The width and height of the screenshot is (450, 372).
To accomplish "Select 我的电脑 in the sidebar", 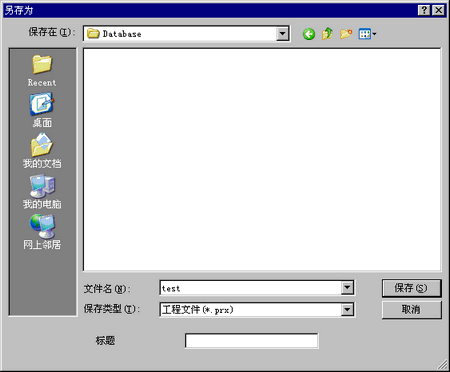I will click(x=42, y=192).
